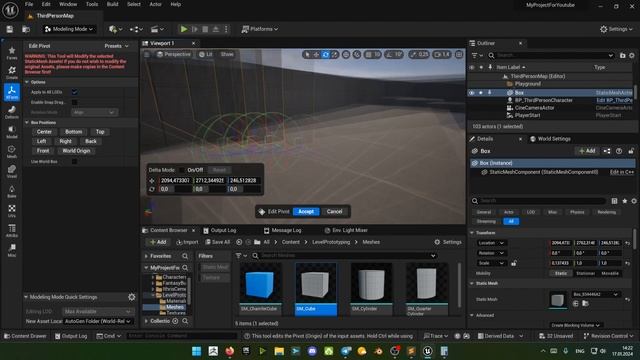Open the Favs modeling category

[x=11, y=53]
